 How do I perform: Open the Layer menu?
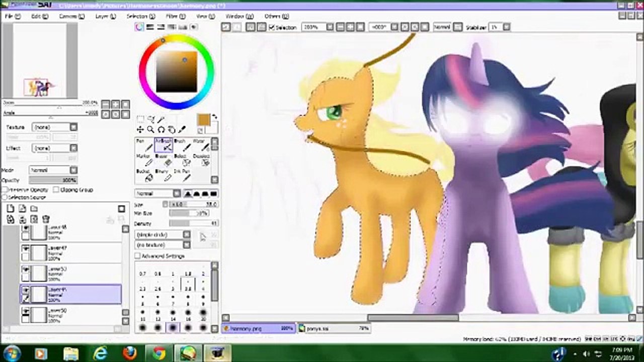click(x=105, y=16)
